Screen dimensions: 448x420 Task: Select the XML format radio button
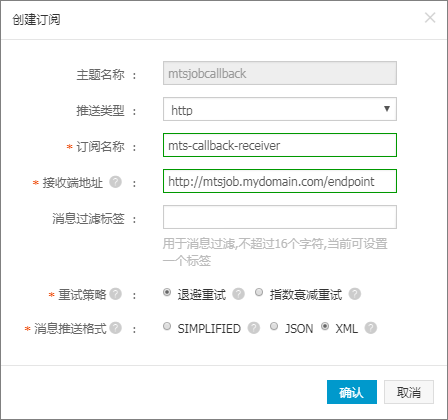pyautogui.click(x=325, y=326)
